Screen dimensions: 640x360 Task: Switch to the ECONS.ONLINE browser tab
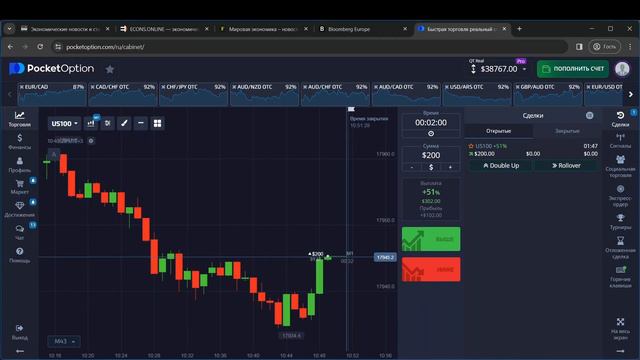point(164,29)
